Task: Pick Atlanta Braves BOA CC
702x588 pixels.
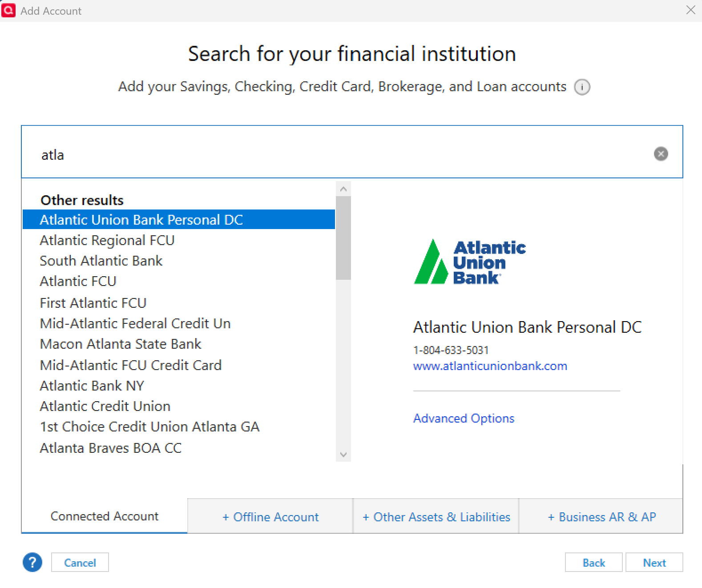Action: coord(179,448)
